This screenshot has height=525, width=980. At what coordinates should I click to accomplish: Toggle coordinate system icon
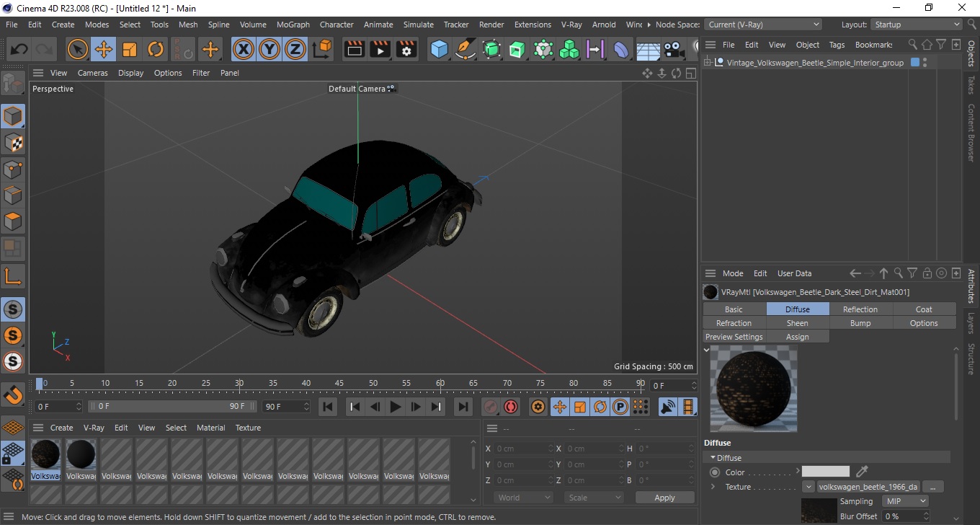tap(323, 50)
